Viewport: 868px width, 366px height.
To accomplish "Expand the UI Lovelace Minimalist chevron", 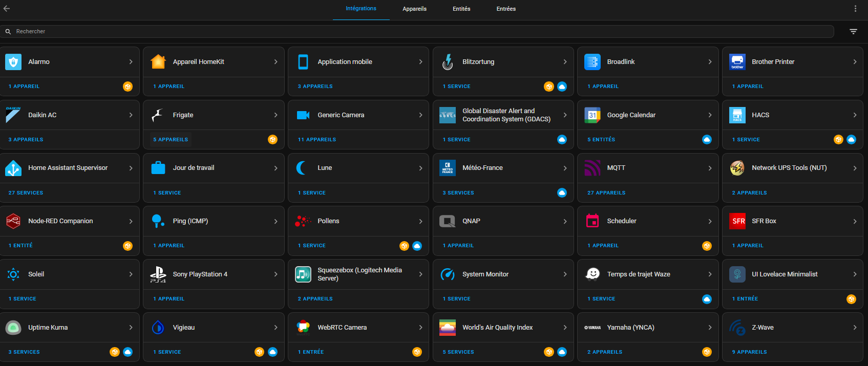I will [855, 274].
